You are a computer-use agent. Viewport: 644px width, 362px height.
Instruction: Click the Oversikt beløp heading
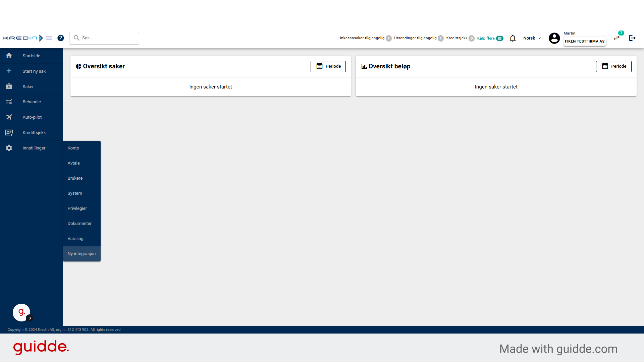click(389, 66)
